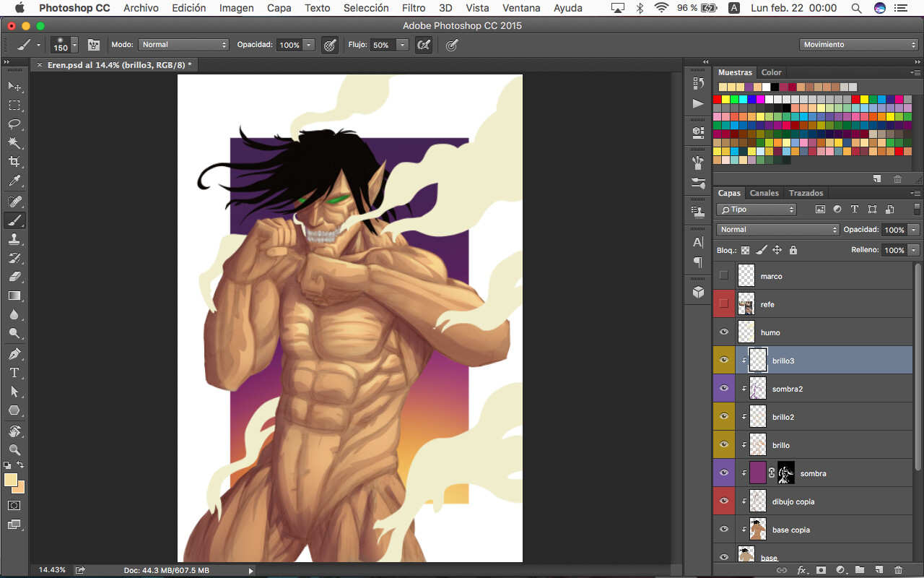Image resolution: width=924 pixels, height=578 pixels.
Task: Hide the humo layer
Action: coord(724,332)
